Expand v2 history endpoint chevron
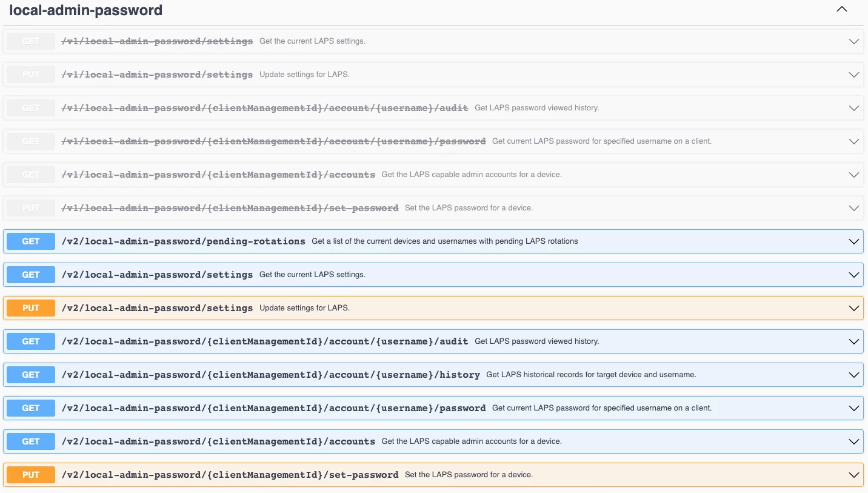The height and width of the screenshot is (493, 868). pos(854,375)
